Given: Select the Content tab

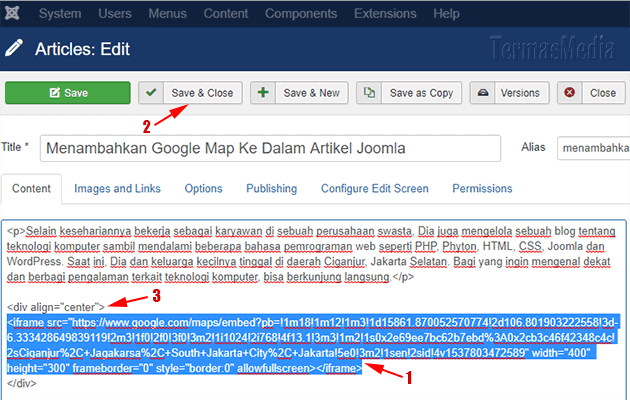Looking at the screenshot, I should click(x=31, y=188).
